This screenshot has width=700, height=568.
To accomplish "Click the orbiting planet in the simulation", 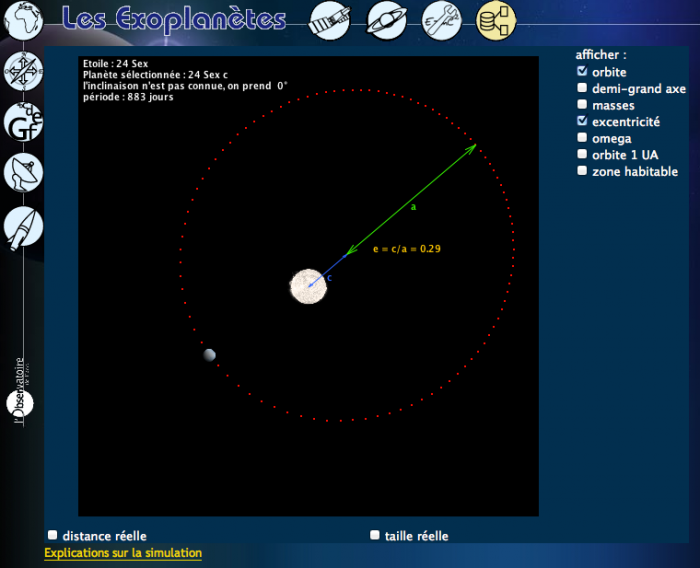I will pos(209,355).
